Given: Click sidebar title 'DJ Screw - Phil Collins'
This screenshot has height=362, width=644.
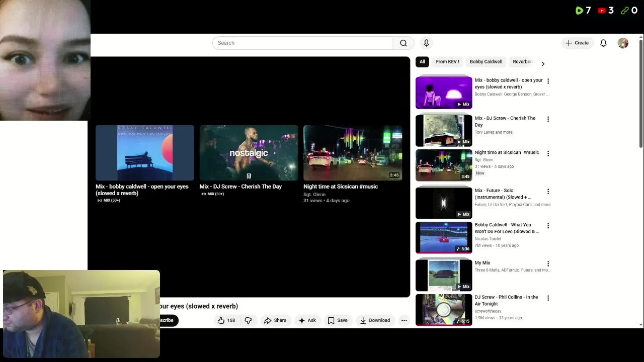Looking at the screenshot, I should pyautogui.click(x=506, y=300).
